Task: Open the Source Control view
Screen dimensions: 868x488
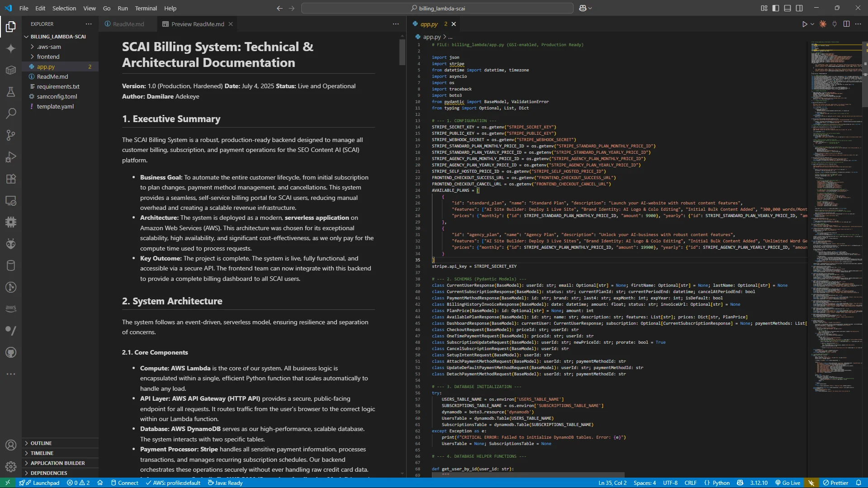Action: [11, 135]
